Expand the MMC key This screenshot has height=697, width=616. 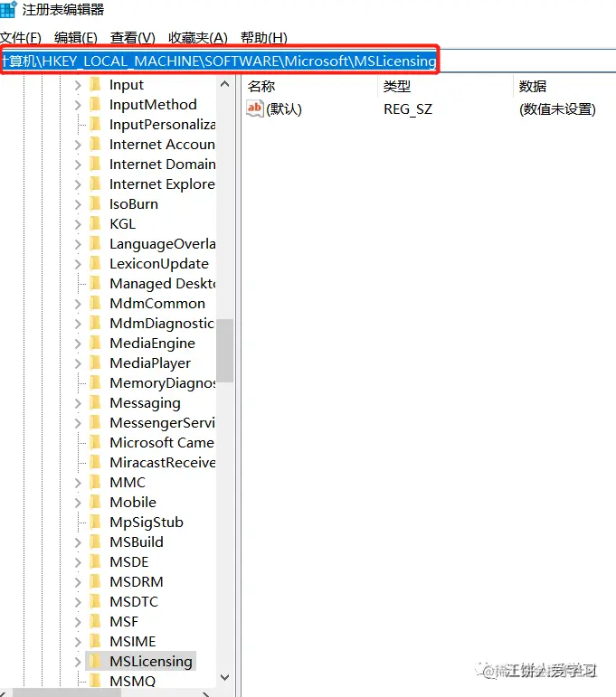tap(78, 483)
